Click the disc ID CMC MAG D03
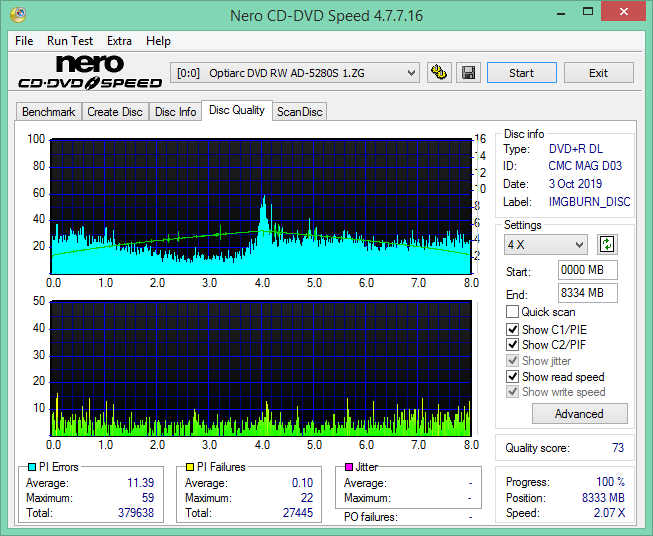Image resolution: width=653 pixels, height=536 pixels. 585,166
